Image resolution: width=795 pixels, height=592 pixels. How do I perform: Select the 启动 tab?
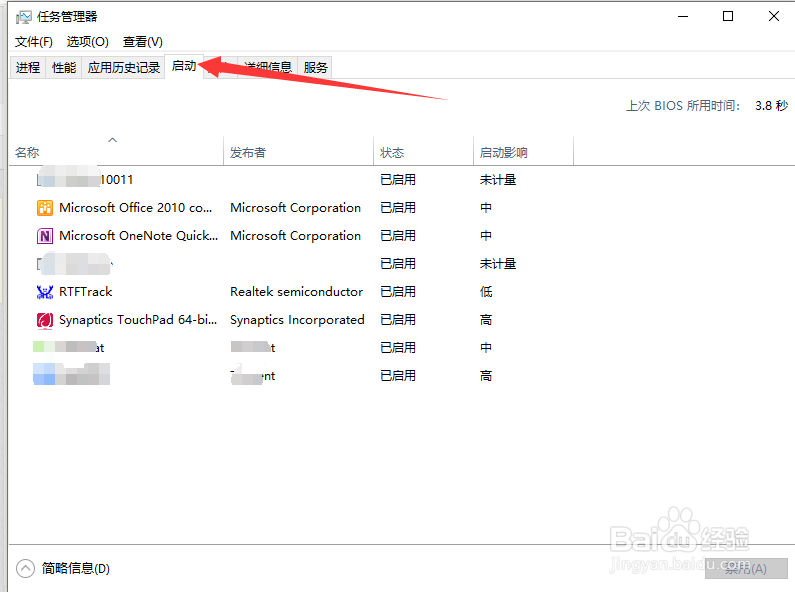(184, 66)
